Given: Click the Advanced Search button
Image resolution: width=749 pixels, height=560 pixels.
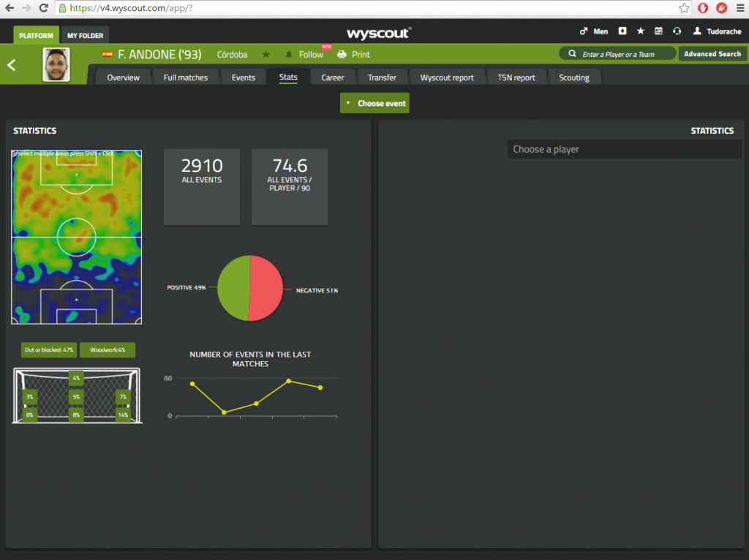Looking at the screenshot, I should [712, 54].
